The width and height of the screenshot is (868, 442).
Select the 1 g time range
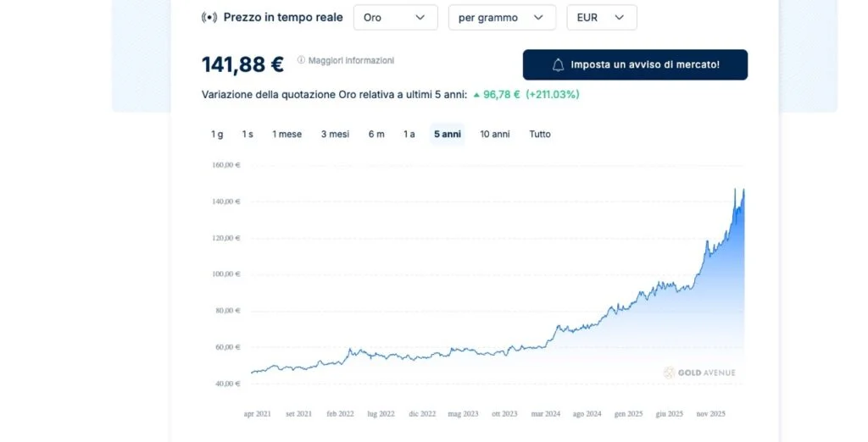coord(217,135)
